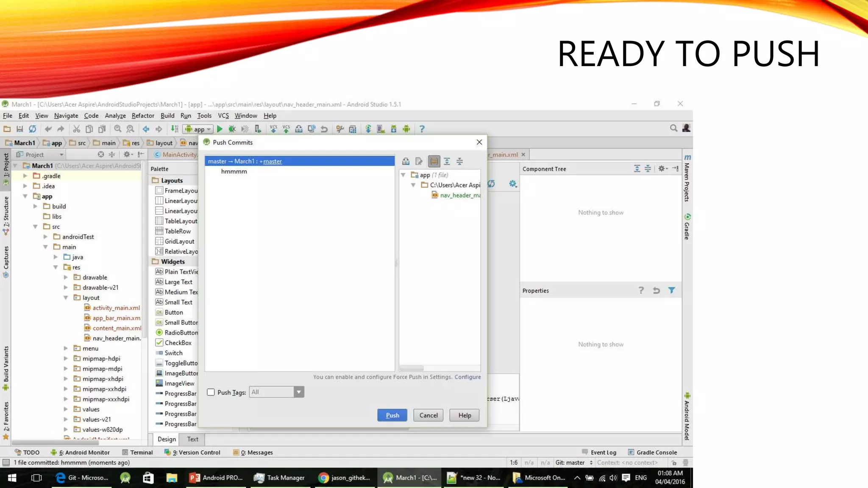Click the Help button in Push Commits
The height and width of the screenshot is (488, 868).
[465, 415]
